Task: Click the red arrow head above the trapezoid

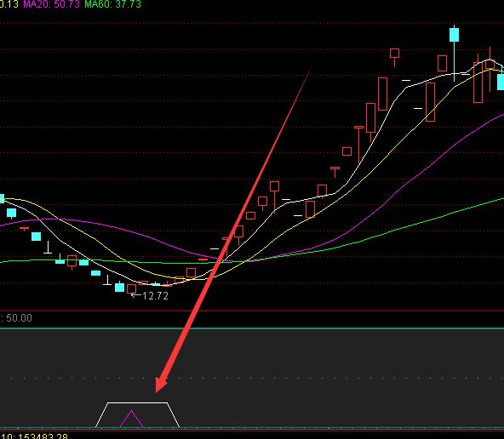Action: pyautogui.click(x=162, y=383)
